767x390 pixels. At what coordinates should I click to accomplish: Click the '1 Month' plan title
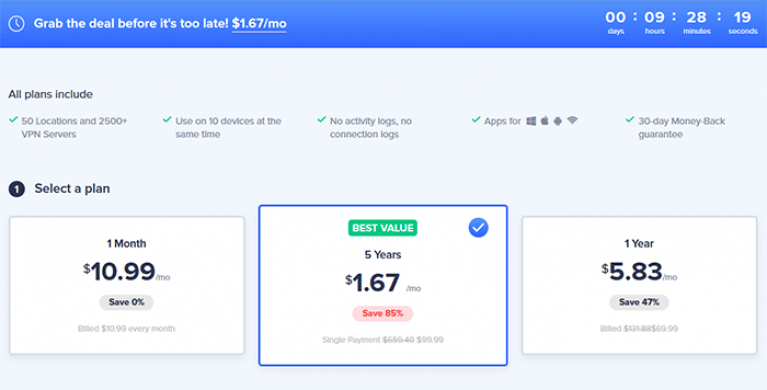point(126,244)
